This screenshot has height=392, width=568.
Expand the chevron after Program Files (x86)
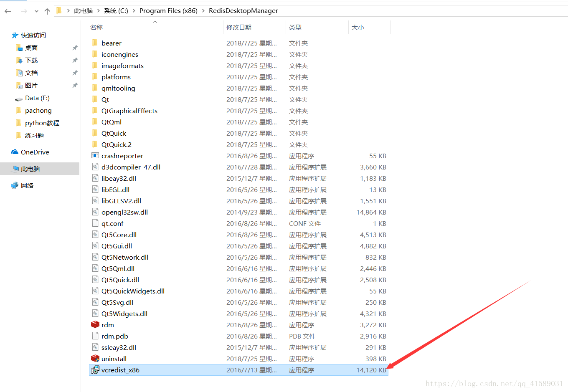(x=203, y=11)
